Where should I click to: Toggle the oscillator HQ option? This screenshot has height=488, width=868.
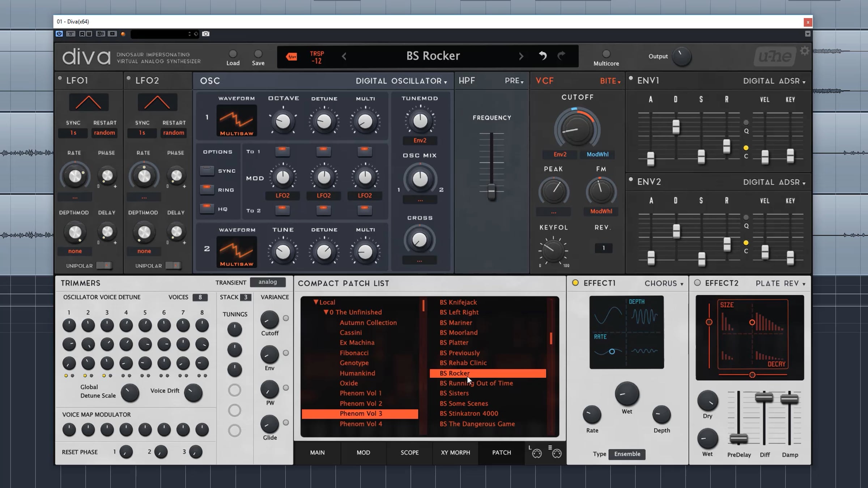pos(207,209)
